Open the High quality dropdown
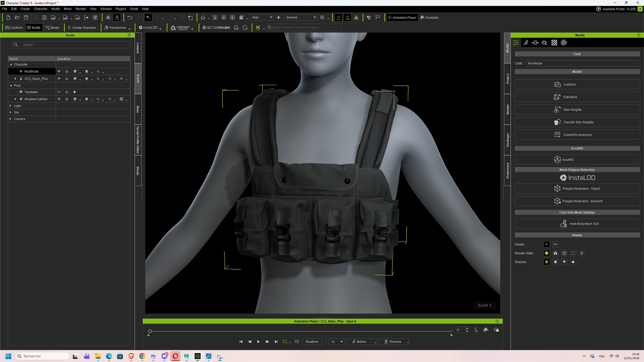Image resolution: width=644 pixels, height=362 pixels. (x=262, y=17)
